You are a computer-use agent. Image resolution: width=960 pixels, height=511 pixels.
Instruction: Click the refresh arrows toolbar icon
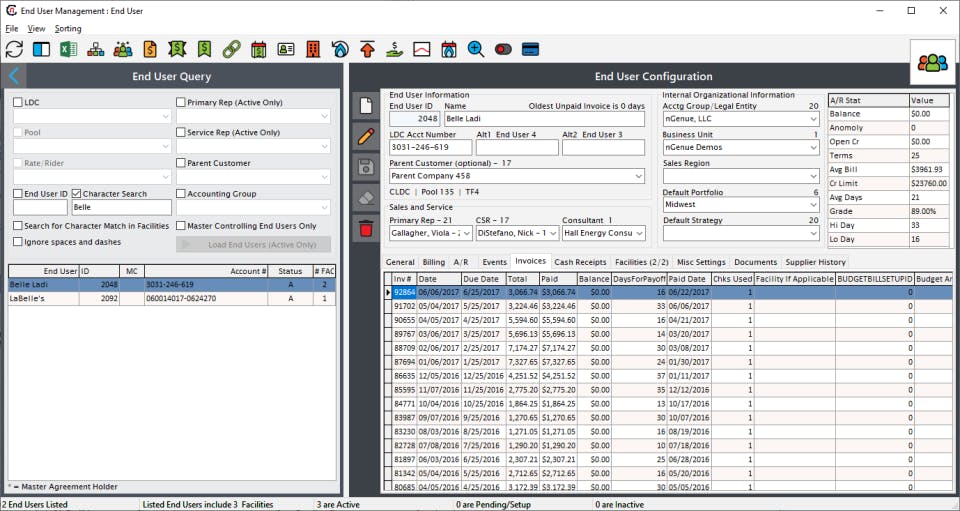click(x=14, y=49)
